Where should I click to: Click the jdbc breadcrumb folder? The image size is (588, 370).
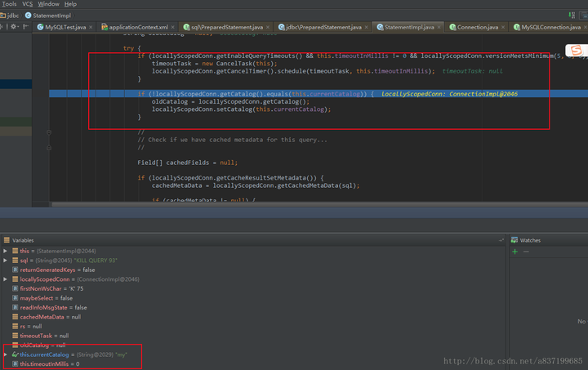10,16
